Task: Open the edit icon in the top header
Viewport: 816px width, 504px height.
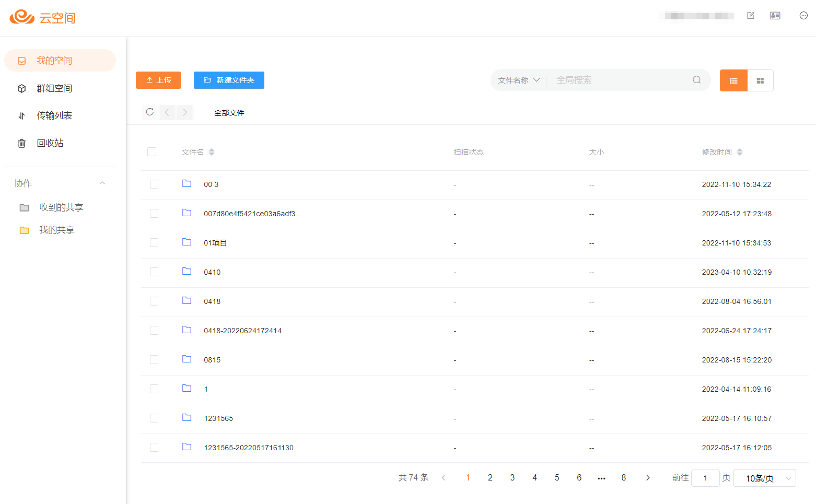Action: (751, 16)
